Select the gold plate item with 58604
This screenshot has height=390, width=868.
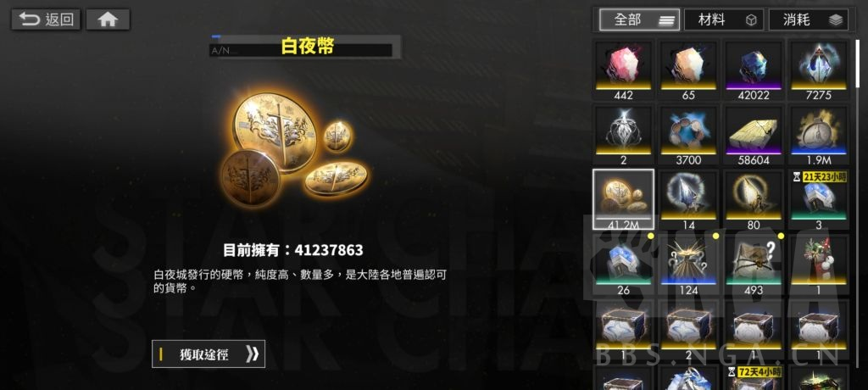coord(754,135)
